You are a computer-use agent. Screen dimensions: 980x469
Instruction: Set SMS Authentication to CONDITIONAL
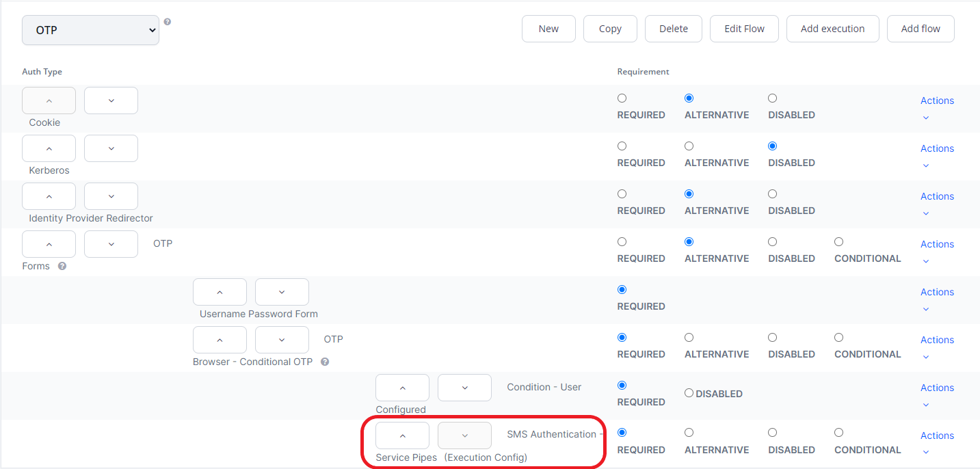838,433
